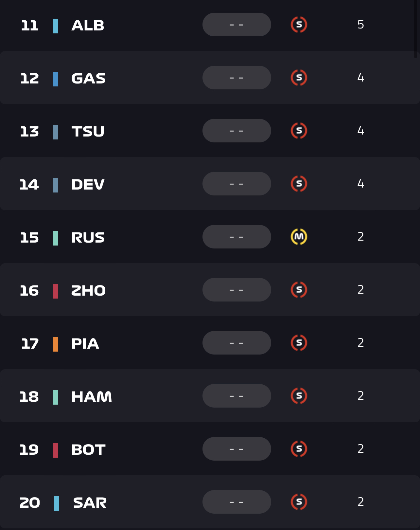Click the orange team color bar beside PIA
The width and height of the screenshot is (420, 530).
[x=55, y=344]
